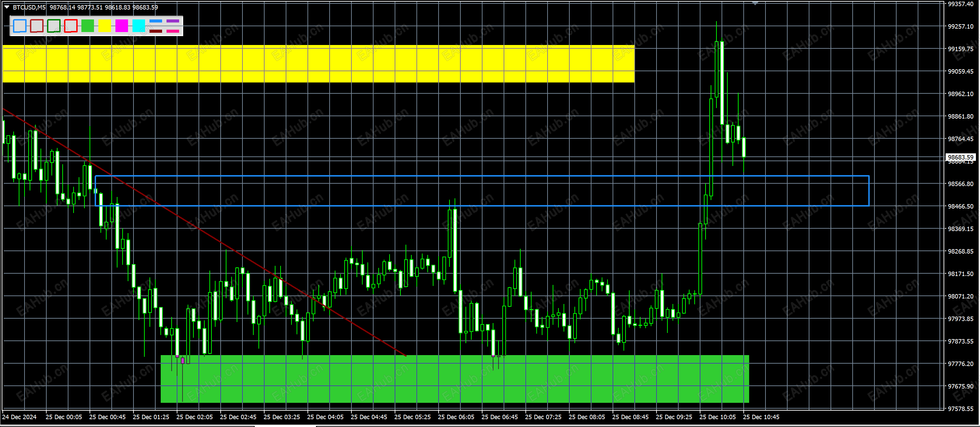
Task: Select the bright red outlined rectangle tool
Action: (x=71, y=26)
